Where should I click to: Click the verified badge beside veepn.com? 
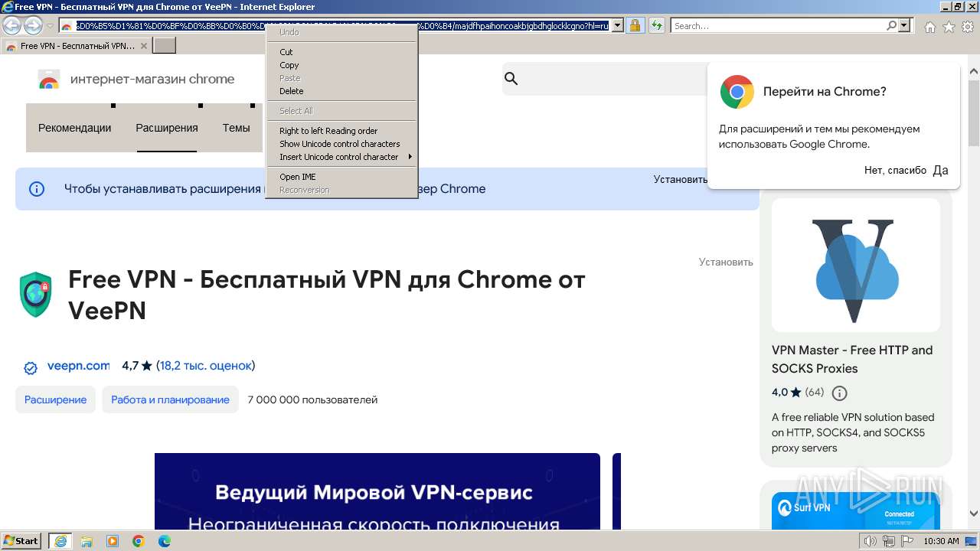click(31, 368)
